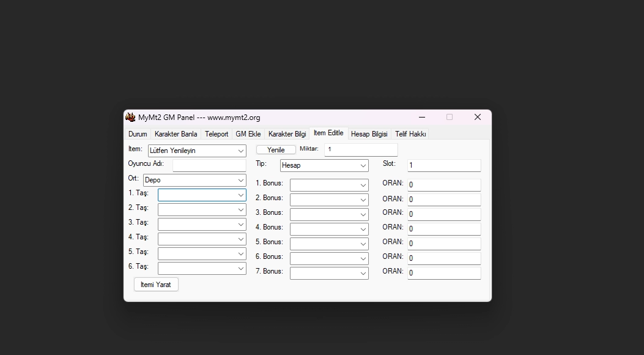
Task: Click the ORAN field for 1. Bonus
Action: click(x=444, y=185)
